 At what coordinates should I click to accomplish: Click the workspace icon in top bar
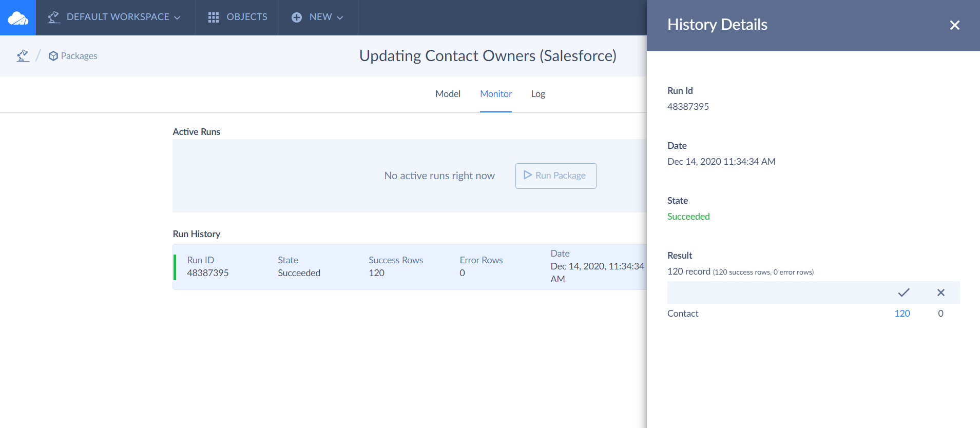53,17
